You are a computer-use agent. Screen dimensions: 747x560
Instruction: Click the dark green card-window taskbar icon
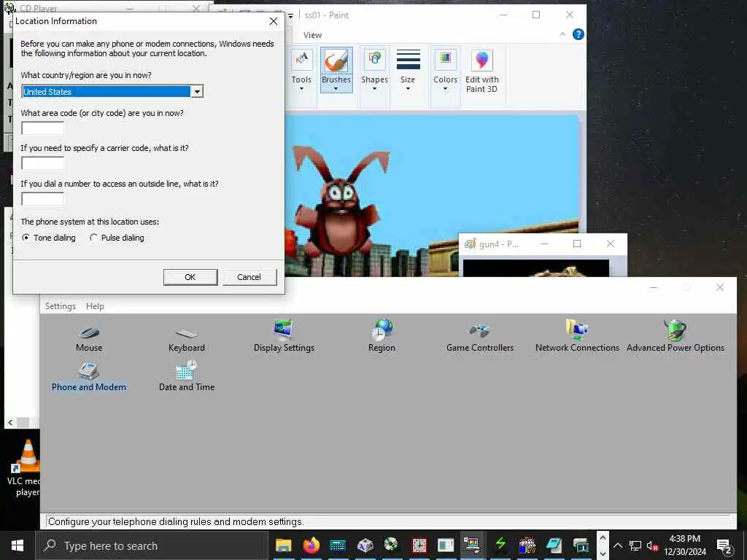[581, 545]
